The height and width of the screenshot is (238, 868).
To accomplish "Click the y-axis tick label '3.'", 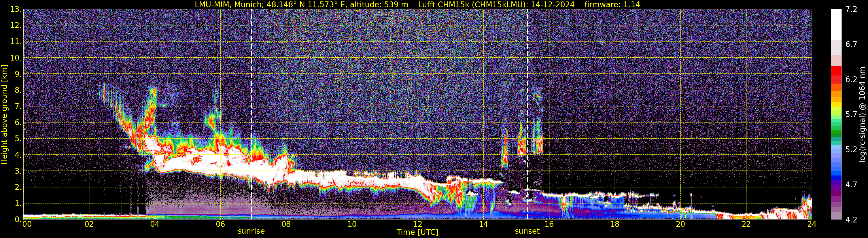I will [x=18, y=171].
